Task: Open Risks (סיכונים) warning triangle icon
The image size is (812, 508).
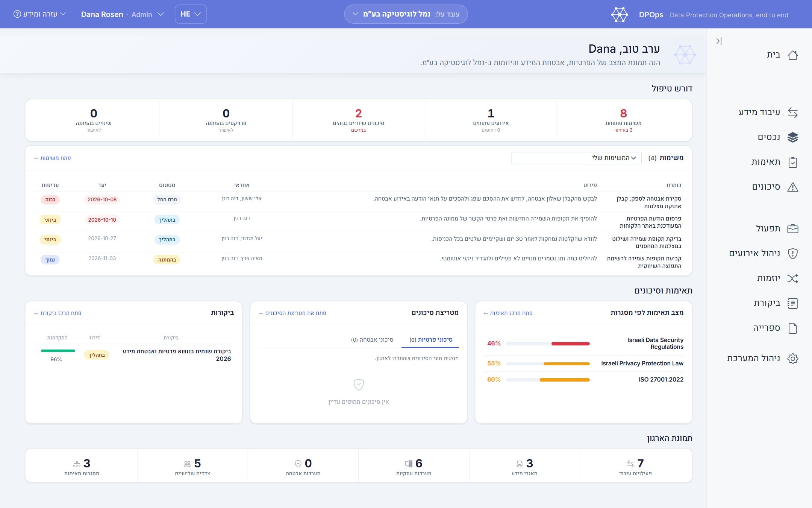Action: (x=793, y=187)
